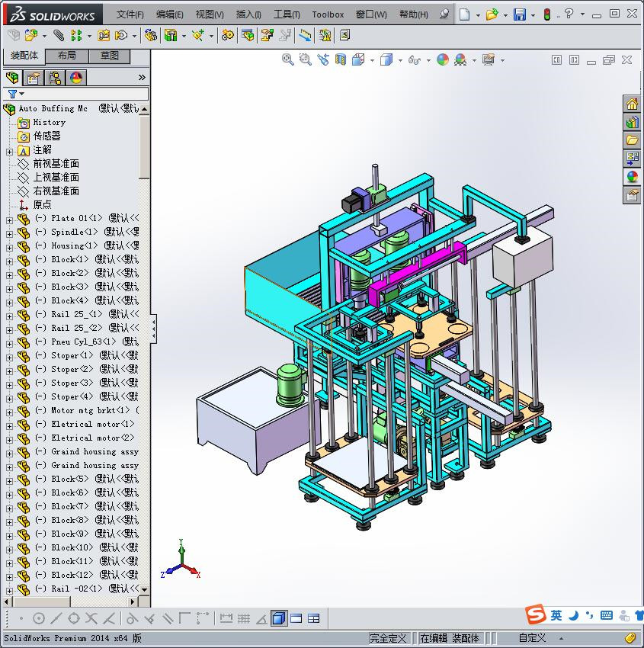Toggle the center point snap circle icon
Screen dimensions: 644x648
pyautogui.click(x=38, y=618)
